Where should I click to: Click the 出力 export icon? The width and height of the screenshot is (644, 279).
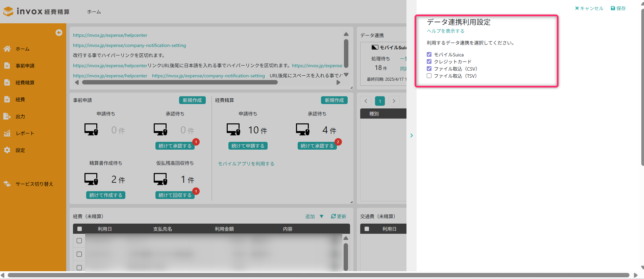pos(7,116)
